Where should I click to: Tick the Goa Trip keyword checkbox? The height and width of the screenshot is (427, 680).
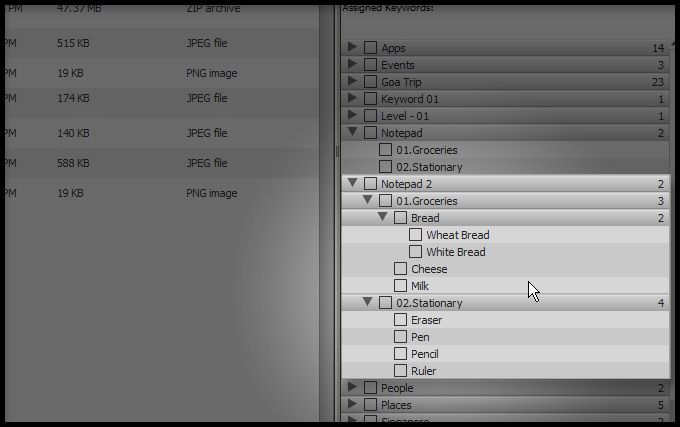point(370,82)
